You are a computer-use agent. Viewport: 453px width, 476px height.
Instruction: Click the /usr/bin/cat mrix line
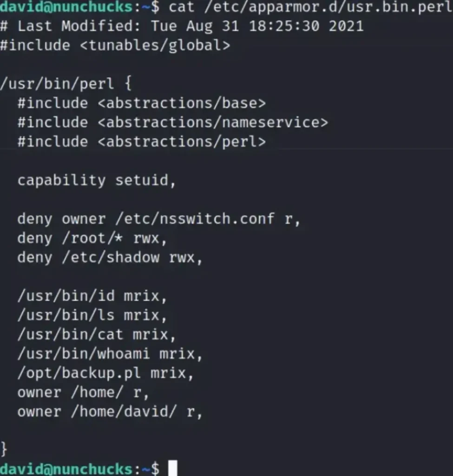97,335
